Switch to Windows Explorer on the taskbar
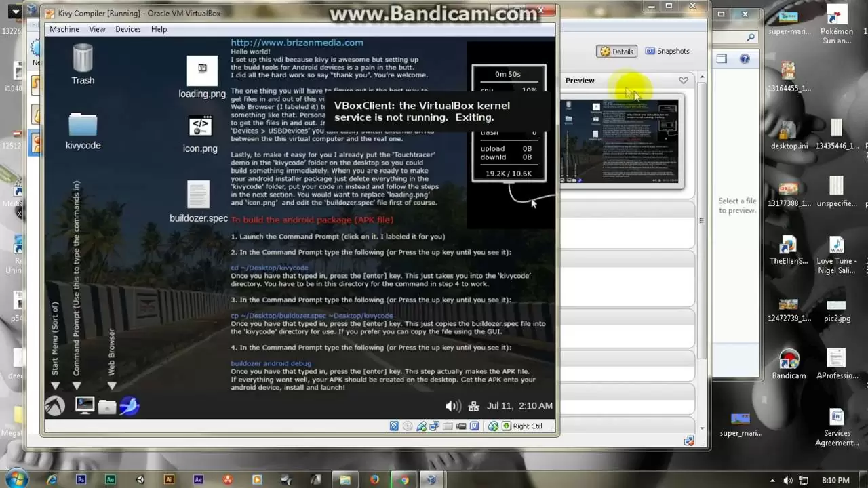This screenshot has height=488, width=868. click(x=345, y=480)
